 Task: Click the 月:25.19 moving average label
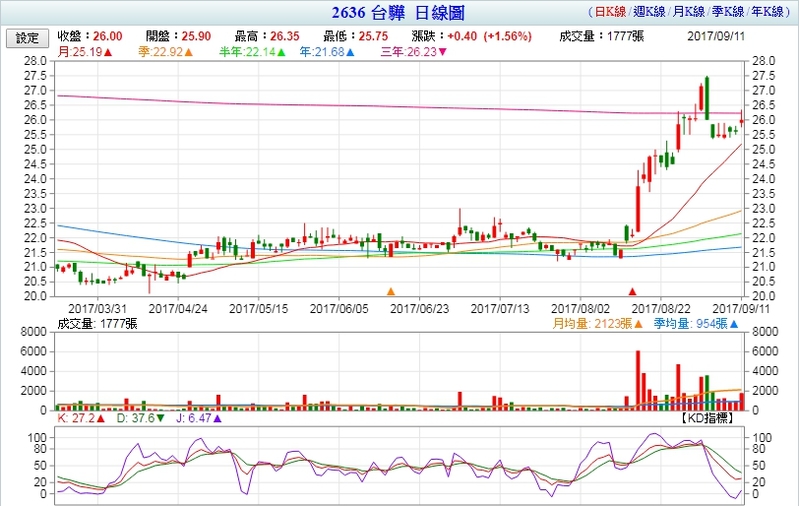[x=85, y=52]
